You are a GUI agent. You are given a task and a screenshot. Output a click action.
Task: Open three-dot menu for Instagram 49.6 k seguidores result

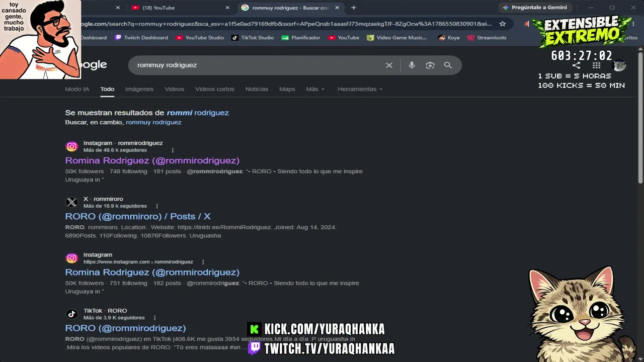pyautogui.click(x=173, y=150)
